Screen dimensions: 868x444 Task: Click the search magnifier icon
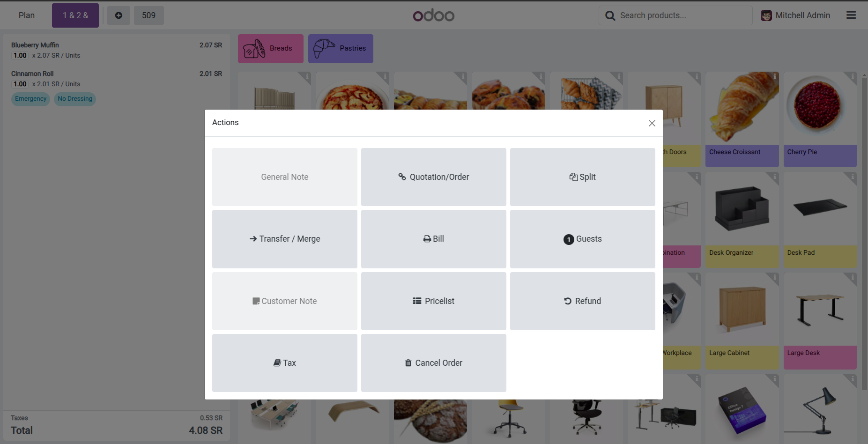(x=610, y=15)
